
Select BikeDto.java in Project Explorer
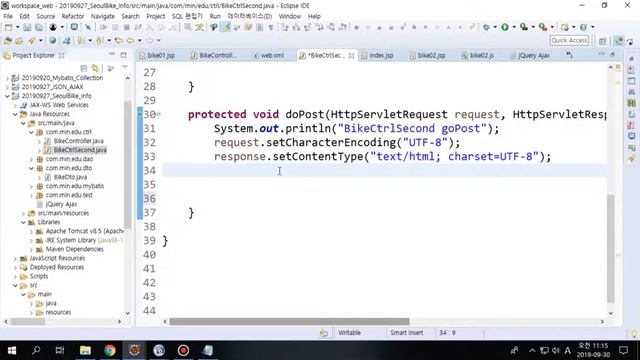(x=70, y=177)
